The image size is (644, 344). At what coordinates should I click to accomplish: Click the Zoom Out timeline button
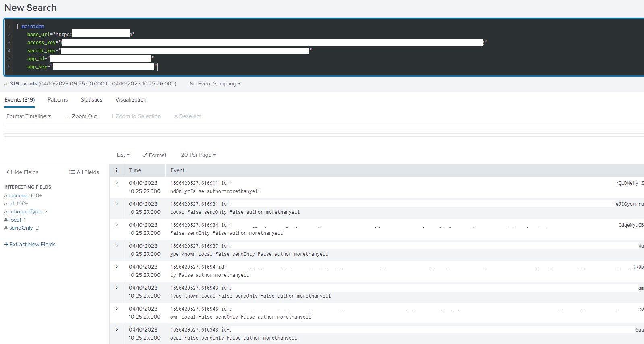tap(82, 116)
